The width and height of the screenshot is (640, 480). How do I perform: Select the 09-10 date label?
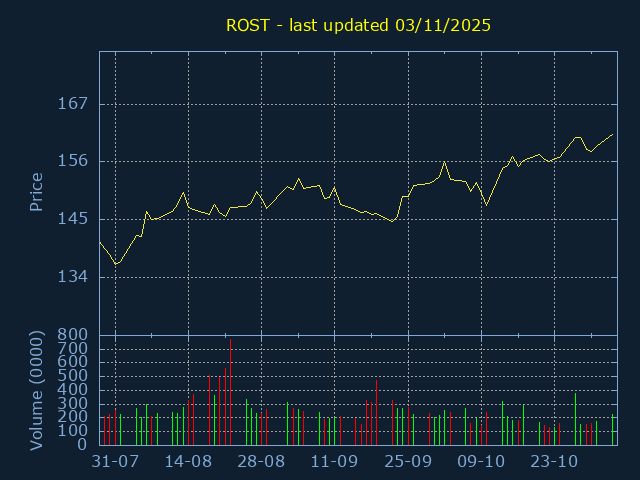pyautogui.click(x=481, y=462)
